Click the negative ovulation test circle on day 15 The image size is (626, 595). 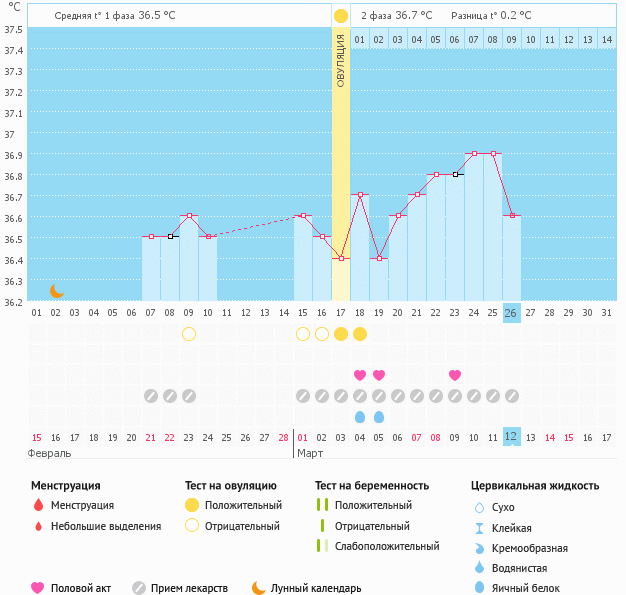(303, 334)
